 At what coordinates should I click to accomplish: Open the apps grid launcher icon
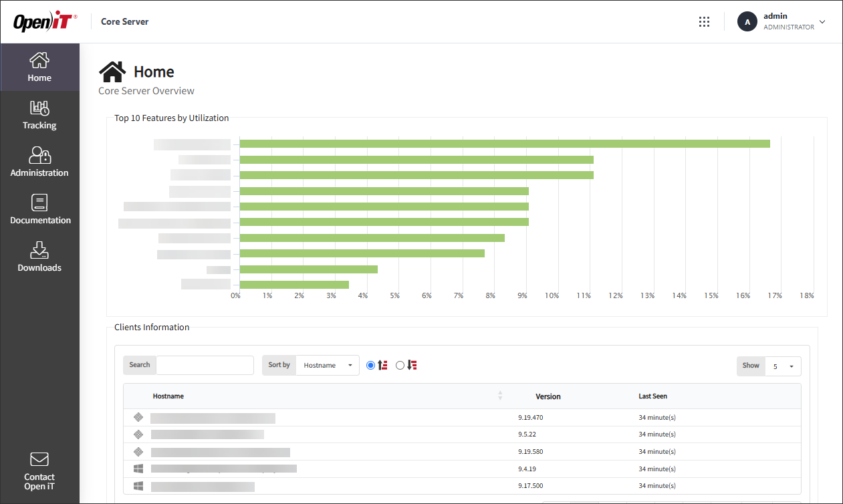[x=704, y=22]
